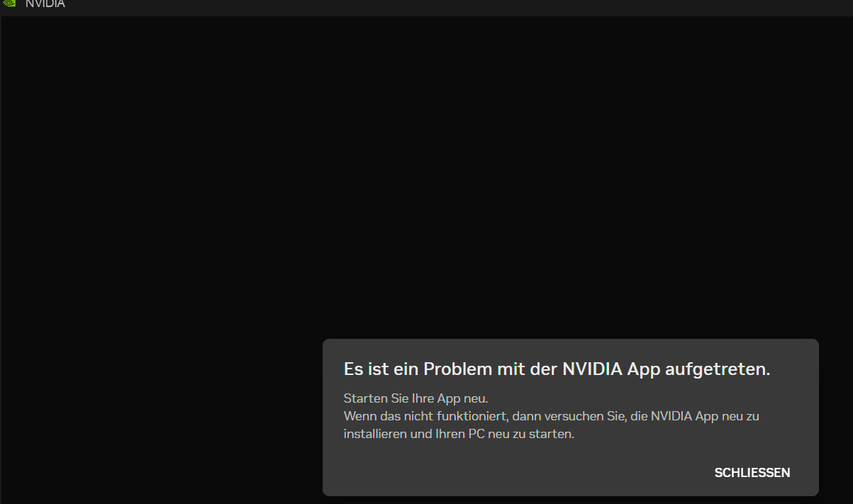853x504 pixels.
Task: Click the NVIDIA title text in the title bar
Action: point(45,4)
